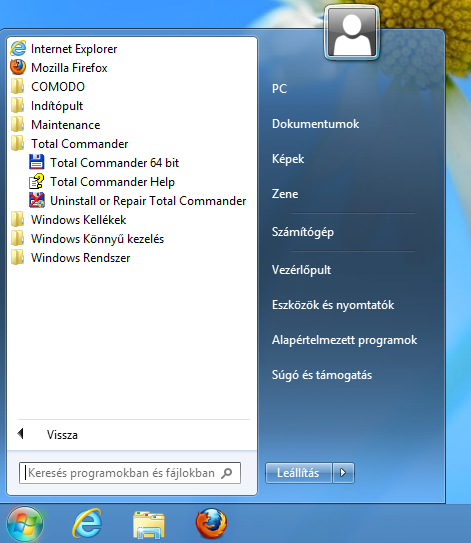Open Eszközök és nyomtatók
This screenshot has width=471, height=543.
pos(333,305)
